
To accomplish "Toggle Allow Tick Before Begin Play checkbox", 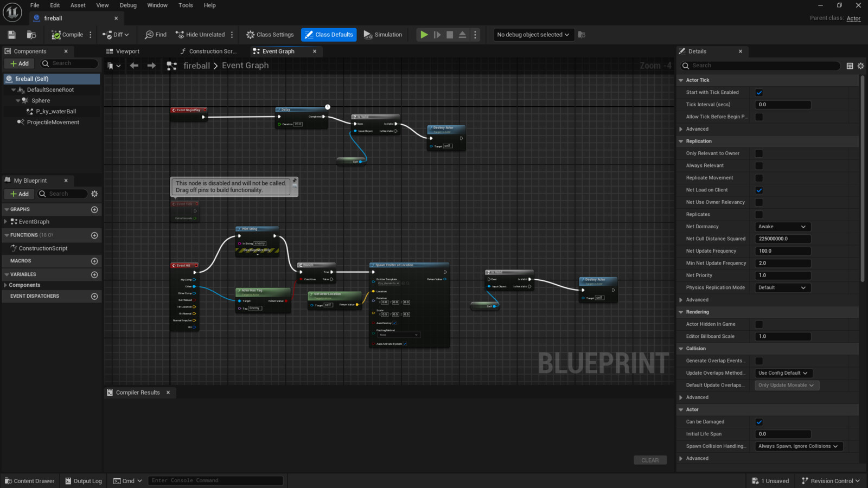I will [759, 117].
